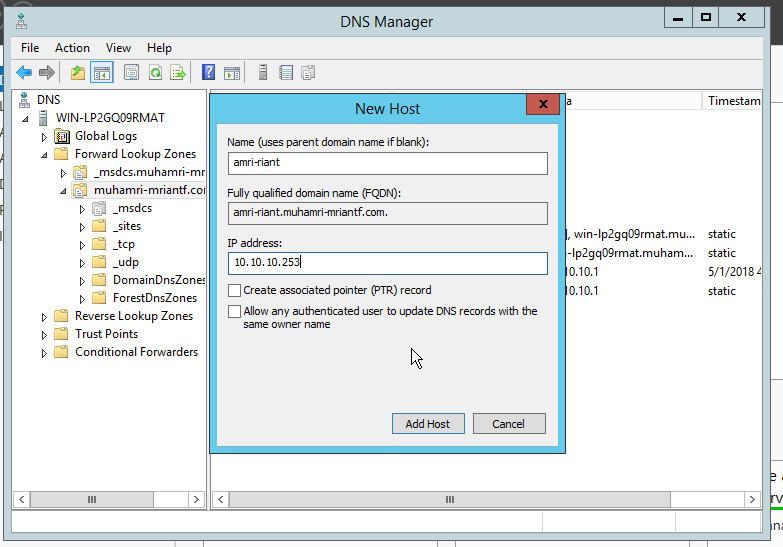Open the File menu

(x=30, y=48)
